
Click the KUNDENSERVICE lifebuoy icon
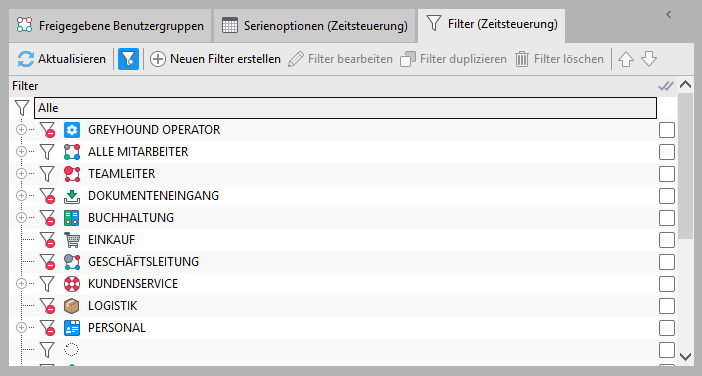[72, 284]
